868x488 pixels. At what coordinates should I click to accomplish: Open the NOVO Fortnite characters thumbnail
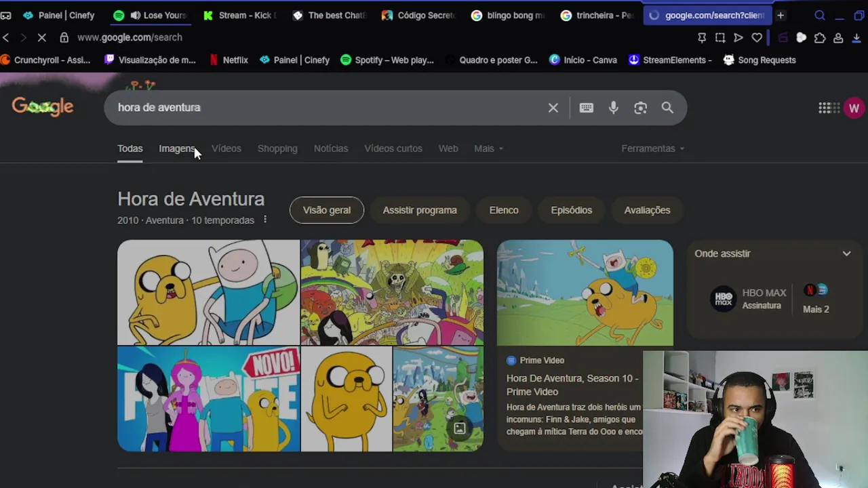208,399
